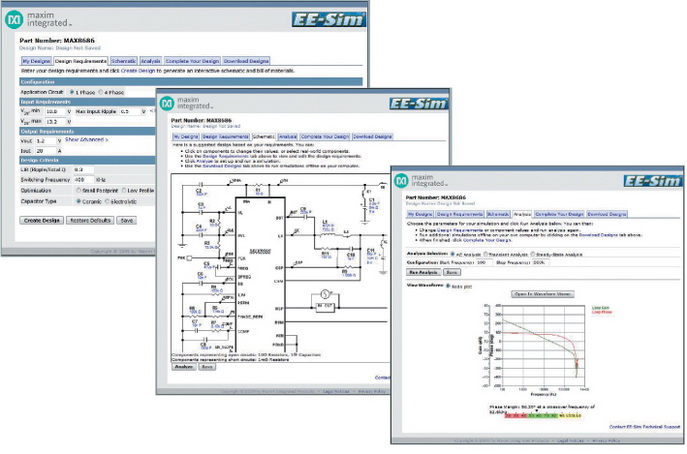Open Analysis tab in Design Requirements window
This screenshot has width=687, height=454.
(x=151, y=61)
